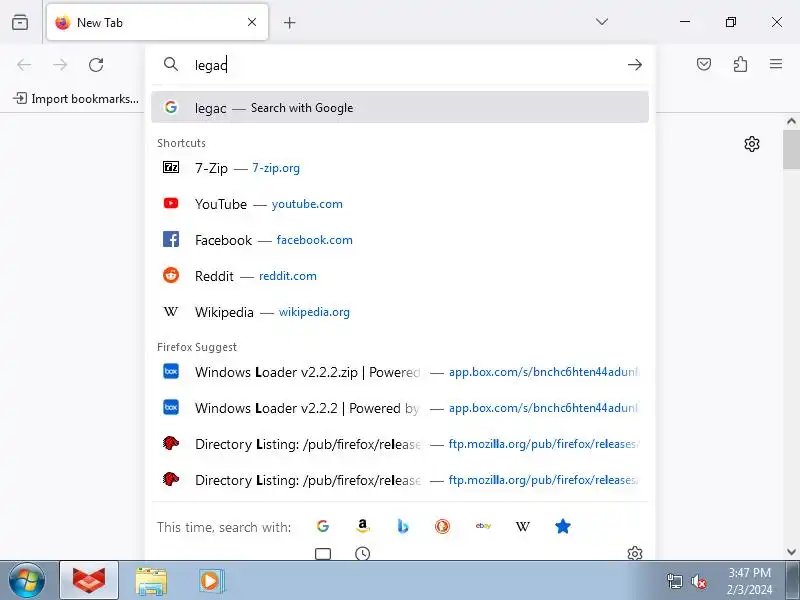
Task: Open the Reddit shortcut suggestion
Action: coord(400,276)
